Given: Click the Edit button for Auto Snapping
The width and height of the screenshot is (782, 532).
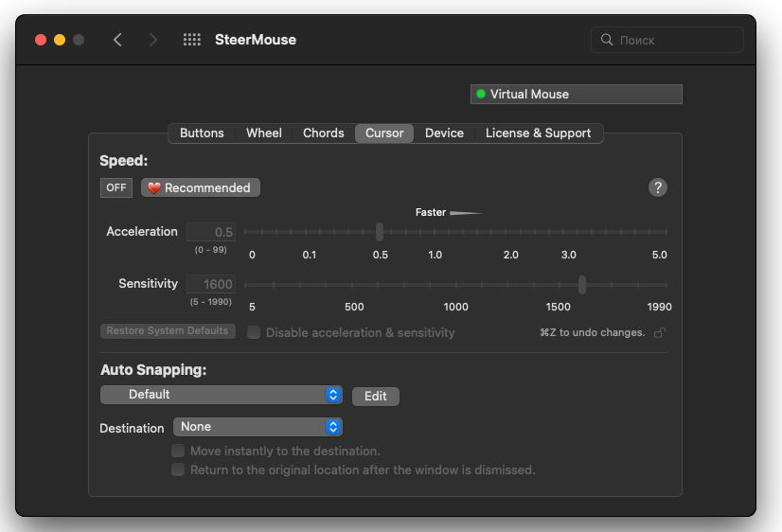Looking at the screenshot, I should [376, 396].
